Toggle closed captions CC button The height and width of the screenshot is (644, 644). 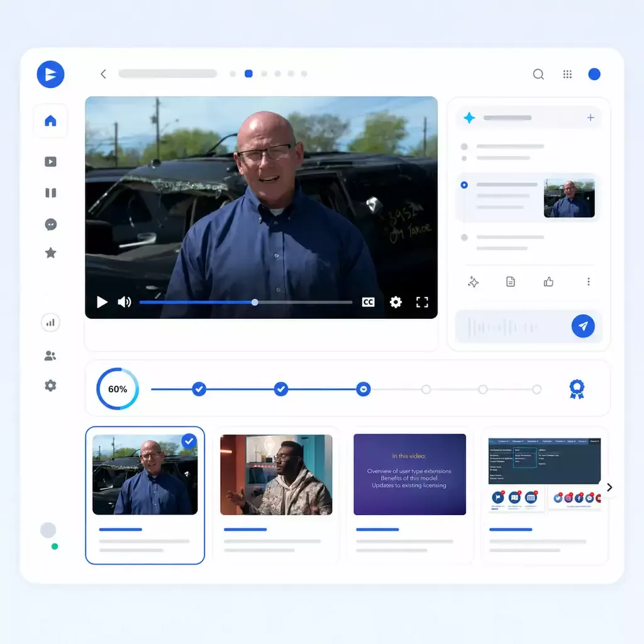tap(369, 303)
